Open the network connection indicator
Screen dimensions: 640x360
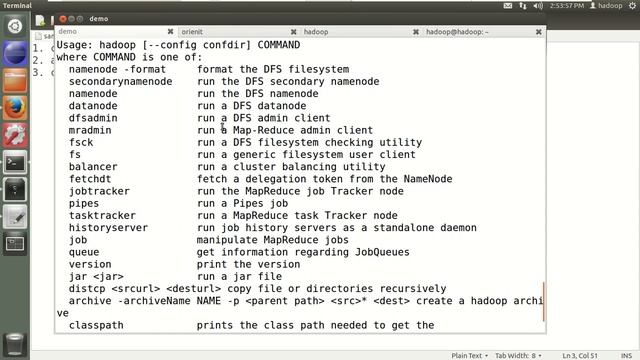523,5
